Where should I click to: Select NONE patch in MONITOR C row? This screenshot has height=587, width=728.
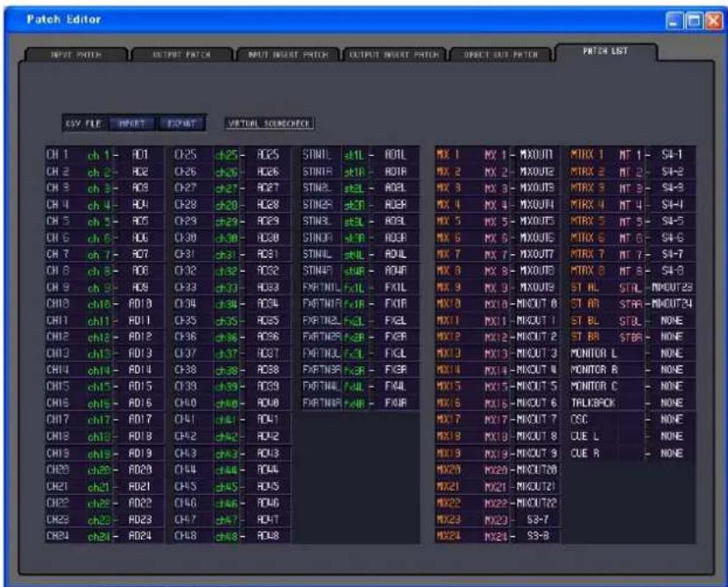[672, 386]
